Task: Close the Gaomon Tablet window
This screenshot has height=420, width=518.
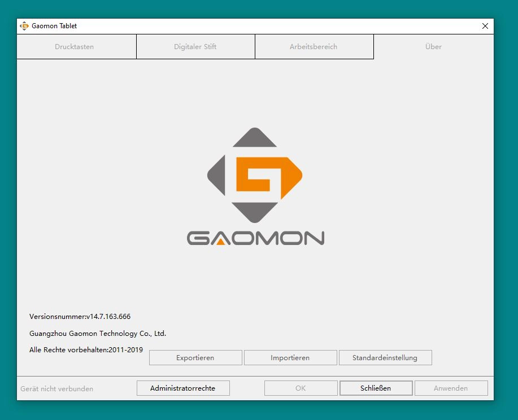Action: coord(485,26)
